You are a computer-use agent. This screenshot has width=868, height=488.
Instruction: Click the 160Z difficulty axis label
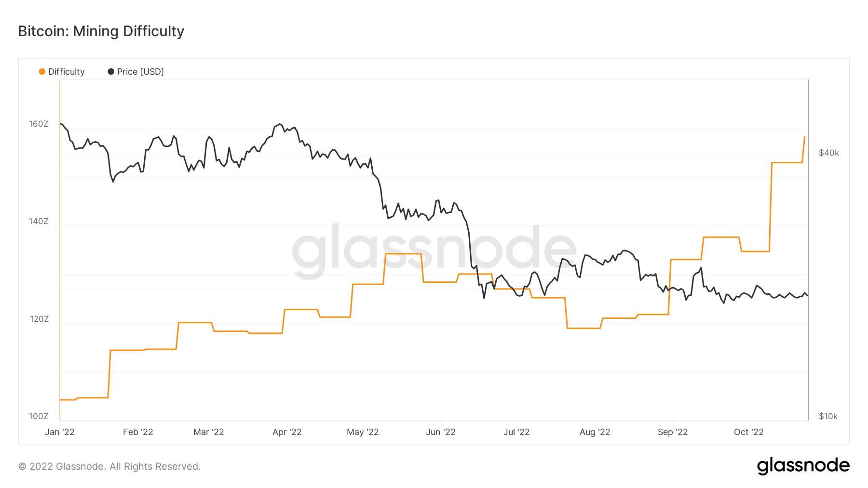39,124
